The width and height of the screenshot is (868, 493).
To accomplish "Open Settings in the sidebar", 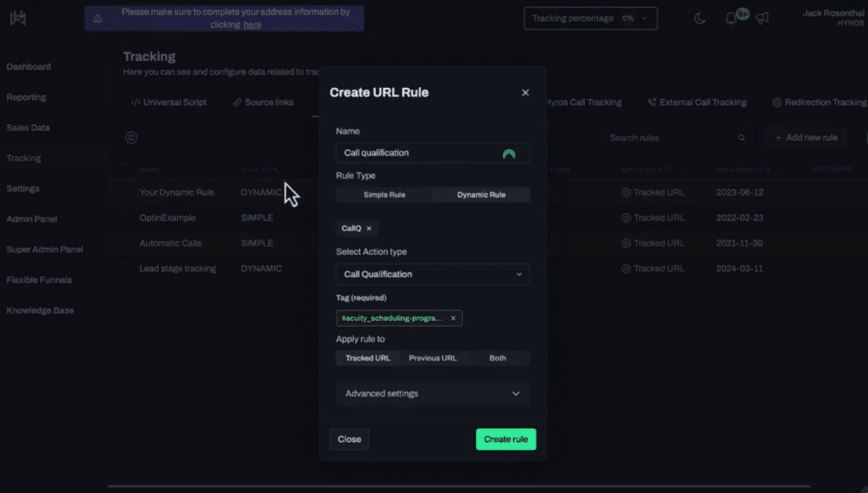I will [23, 189].
